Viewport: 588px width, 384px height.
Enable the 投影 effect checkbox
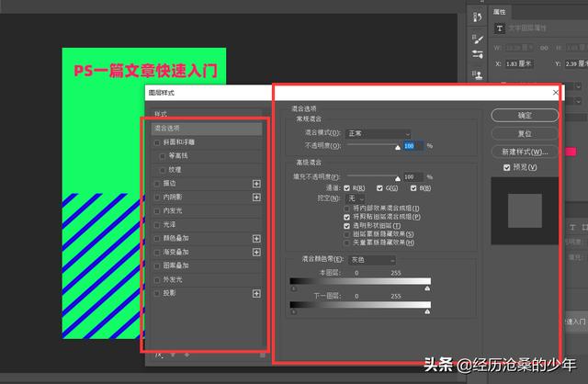[157, 293]
